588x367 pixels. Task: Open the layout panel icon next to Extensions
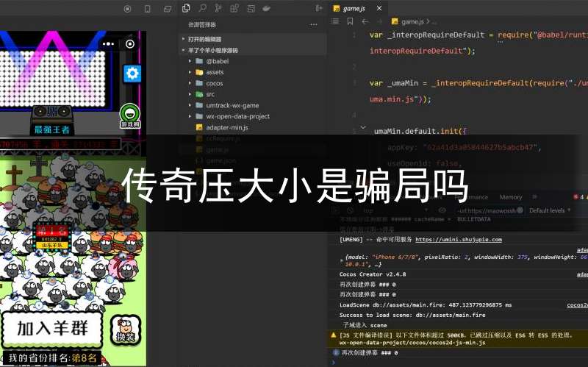pos(251,8)
